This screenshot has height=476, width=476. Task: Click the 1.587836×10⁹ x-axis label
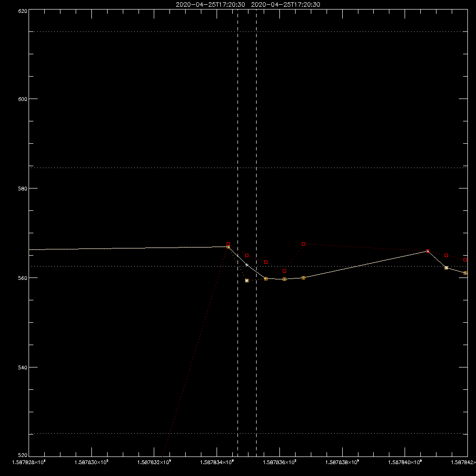(x=279, y=462)
